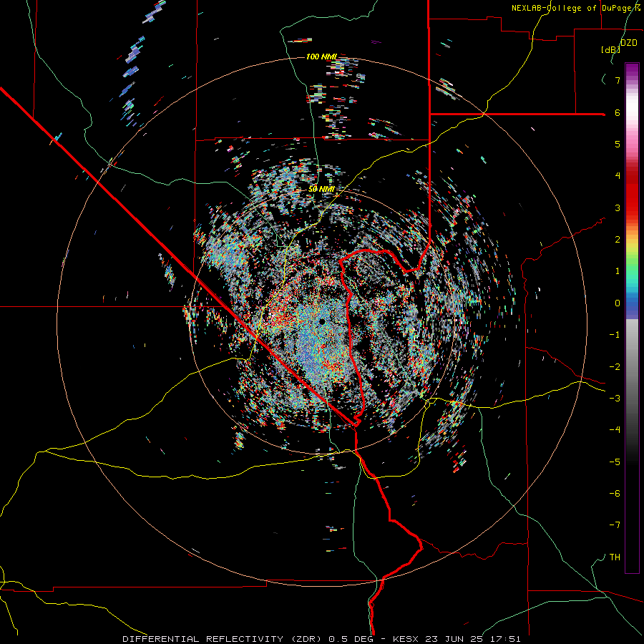Click the "-3" tick label on the dB scale
Viewport: 644px width, 644px height.
tap(615, 398)
